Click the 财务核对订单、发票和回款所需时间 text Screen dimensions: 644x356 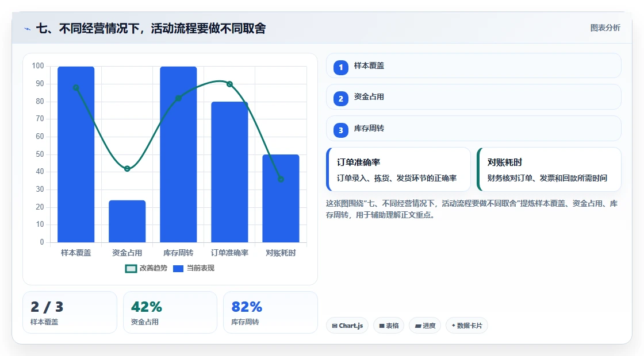[x=547, y=179]
